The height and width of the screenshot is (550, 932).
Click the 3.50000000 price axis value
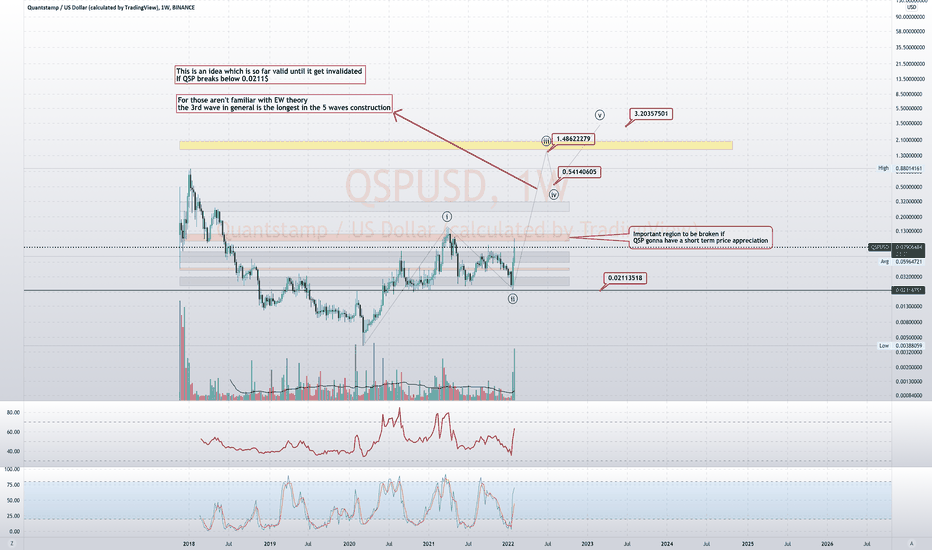(x=910, y=124)
